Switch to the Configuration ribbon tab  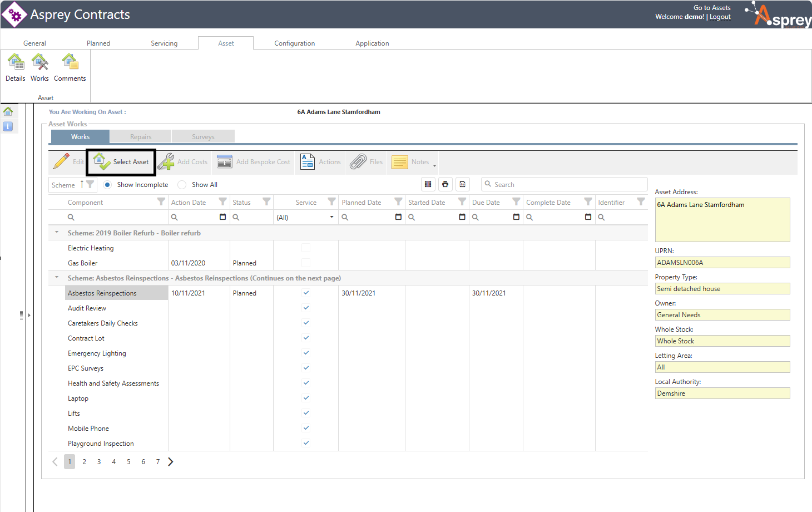[294, 43]
